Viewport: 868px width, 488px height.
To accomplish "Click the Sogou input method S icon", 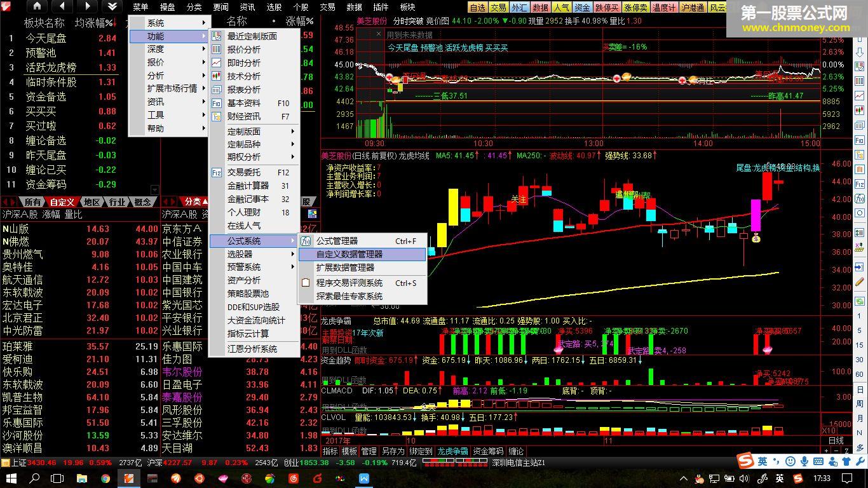I will pyautogui.click(x=745, y=461).
